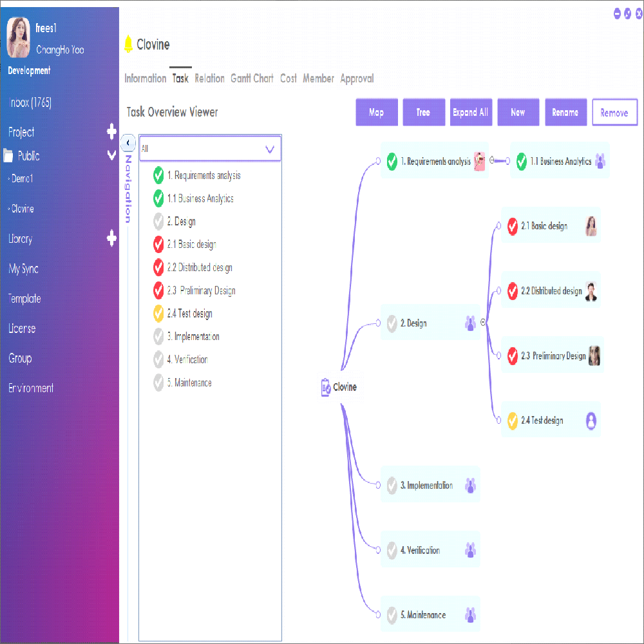Screen dimensions: 644x644
Task: Click the yellow notification bell icon
Action: [128, 44]
